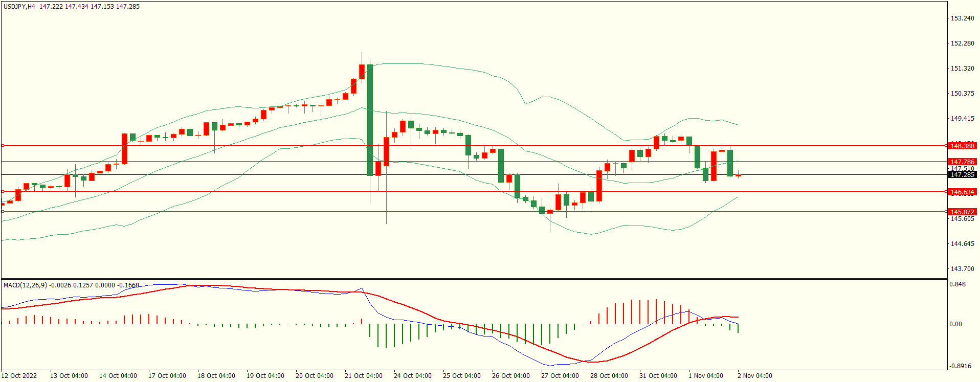980x382 pixels.
Task: Click the 21 Oct 04:00 time label
Action: 364,376
